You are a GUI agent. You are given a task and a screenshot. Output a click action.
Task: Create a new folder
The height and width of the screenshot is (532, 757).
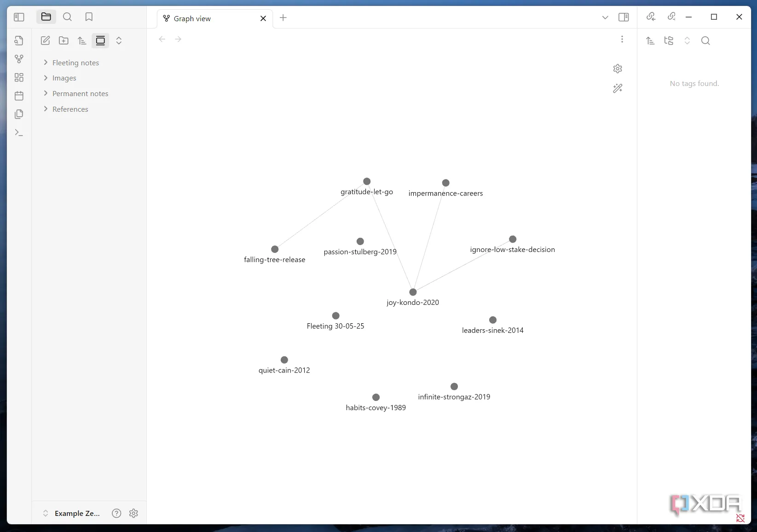(64, 40)
